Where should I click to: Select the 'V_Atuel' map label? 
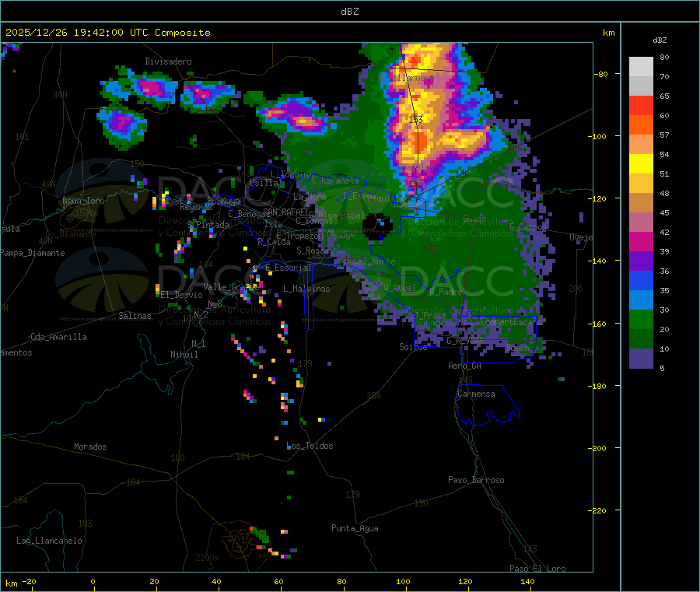tap(400, 288)
